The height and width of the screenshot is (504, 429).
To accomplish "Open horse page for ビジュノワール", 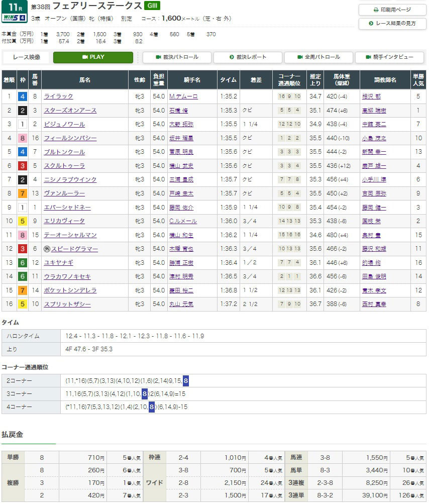I will tap(64, 124).
